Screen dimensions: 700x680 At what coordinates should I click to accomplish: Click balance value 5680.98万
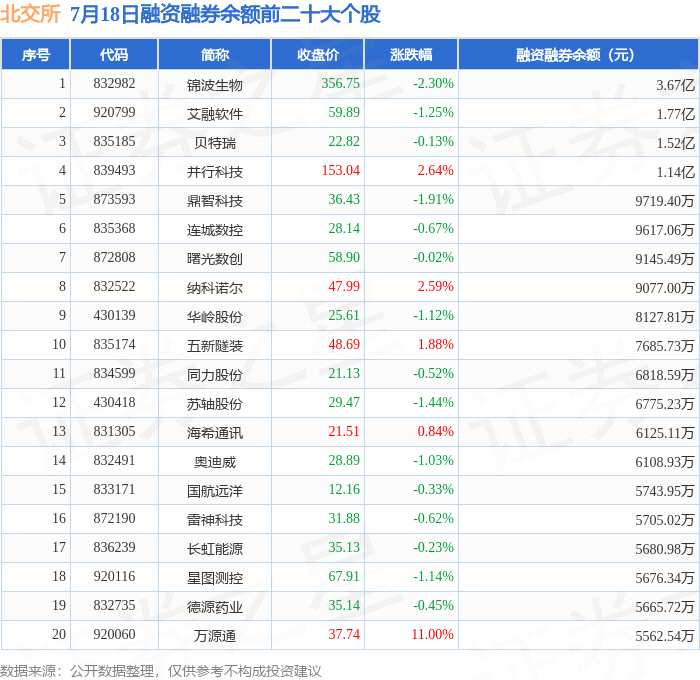(x=665, y=549)
